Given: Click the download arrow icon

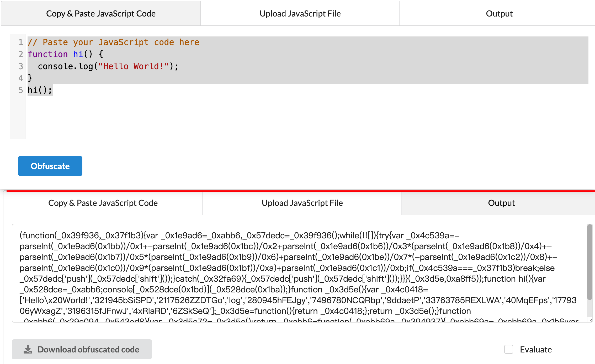Looking at the screenshot, I should [x=28, y=349].
